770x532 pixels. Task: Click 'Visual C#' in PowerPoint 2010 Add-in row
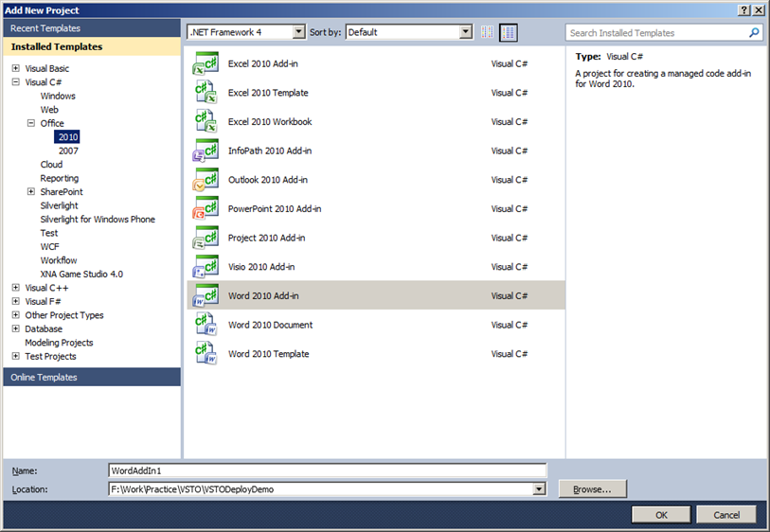click(x=510, y=208)
